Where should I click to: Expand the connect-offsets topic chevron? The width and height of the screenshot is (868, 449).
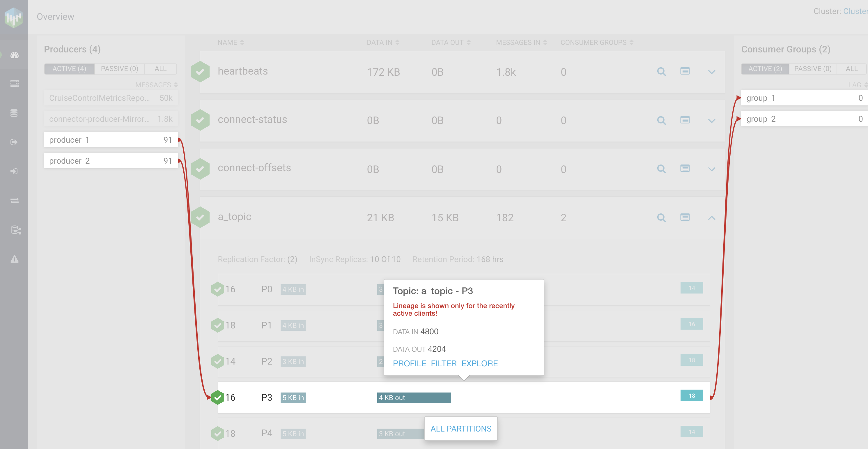(711, 169)
